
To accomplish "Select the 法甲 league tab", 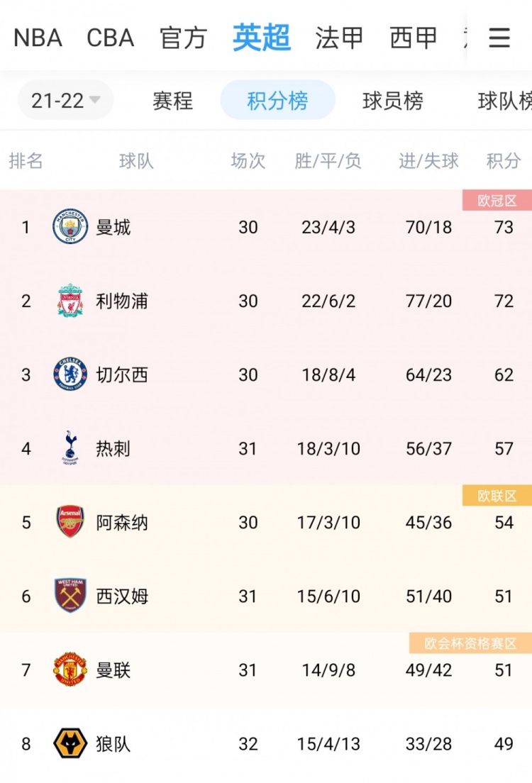I will [339, 38].
